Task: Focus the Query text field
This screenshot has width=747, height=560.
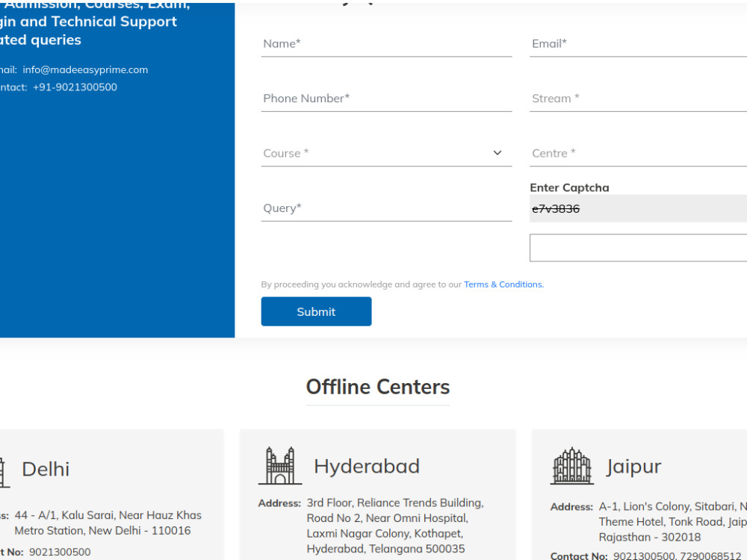Action: 386,208
